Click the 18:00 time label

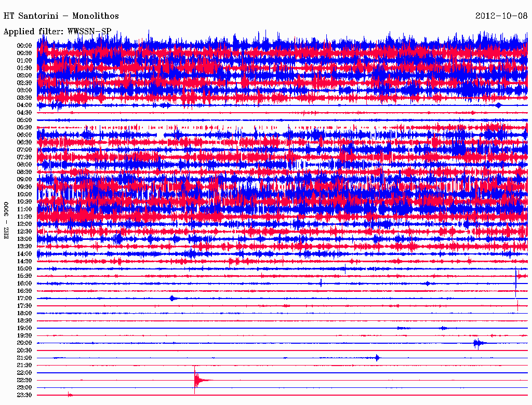(x=24, y=314)
